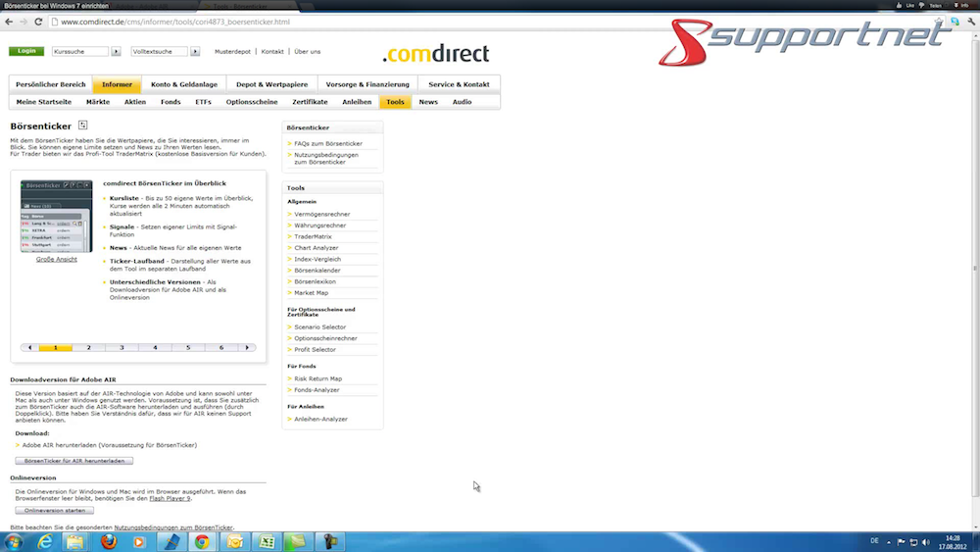The width and height of the screenshot is (980, 552).
Task: Jump to slide 6 in overview pager
Action: pyautogui.click(x=221, y=348)
